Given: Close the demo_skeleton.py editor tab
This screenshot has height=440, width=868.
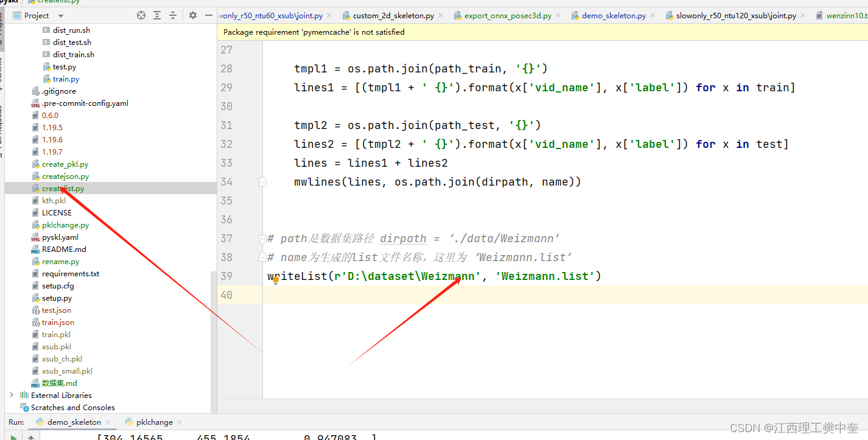Looking at the screenshot, I should click(653, 16).
